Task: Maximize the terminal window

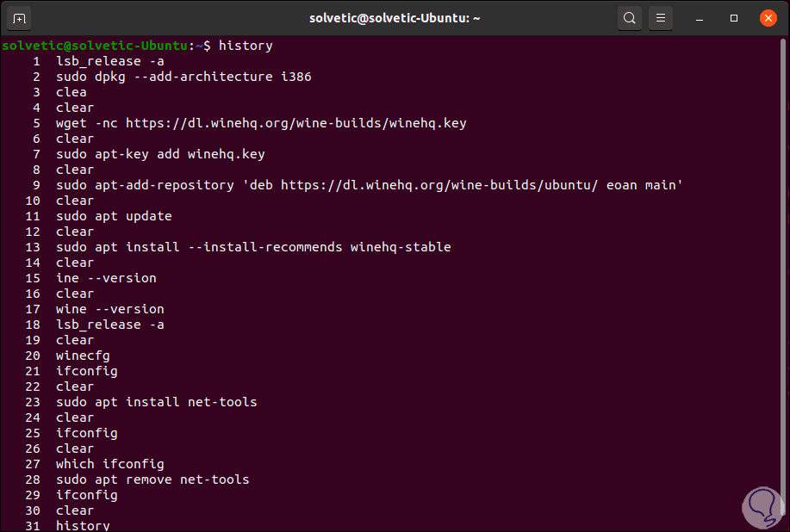Action: (734, 18)
